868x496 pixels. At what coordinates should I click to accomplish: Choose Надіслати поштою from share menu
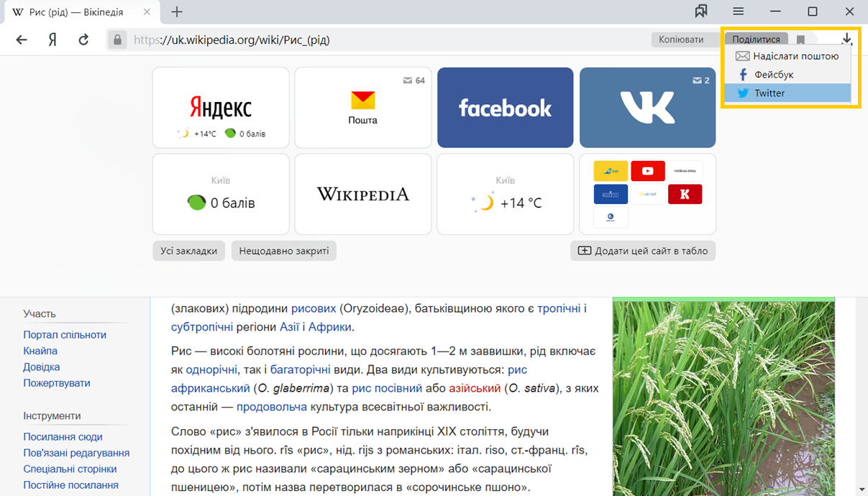[788, 56]
